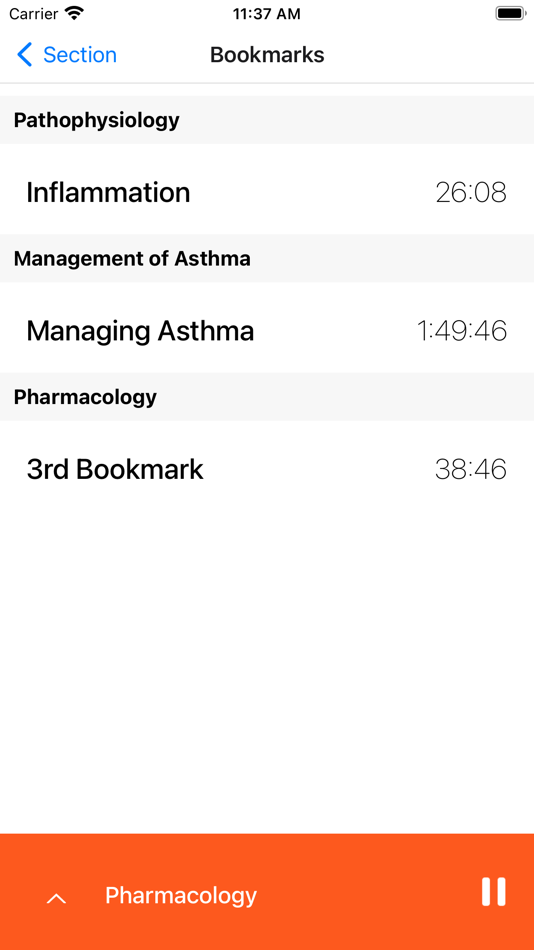Image resolution: width=534 pixels, height=950 pixels.
Task: Tap Pharmacology in the orange player bar
Action: coord(181,896)
